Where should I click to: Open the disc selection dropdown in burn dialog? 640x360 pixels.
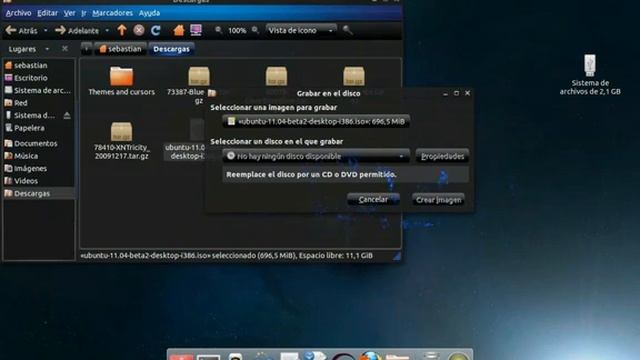[316, 156]
